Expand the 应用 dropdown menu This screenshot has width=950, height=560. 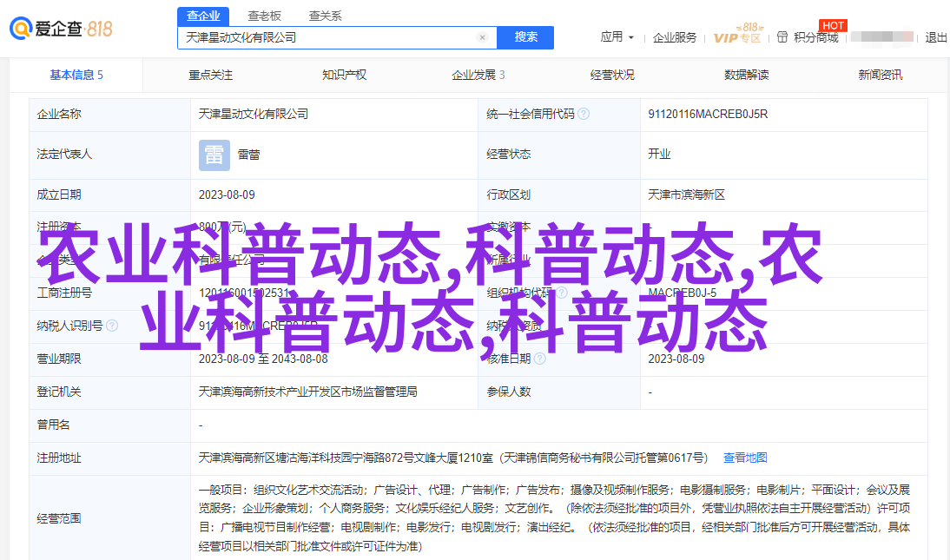[617, 37]
